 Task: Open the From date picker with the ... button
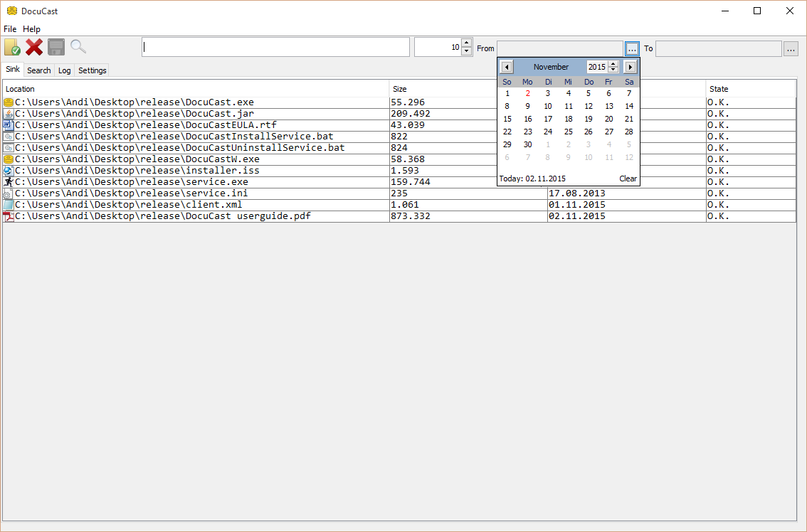point(632,49)
